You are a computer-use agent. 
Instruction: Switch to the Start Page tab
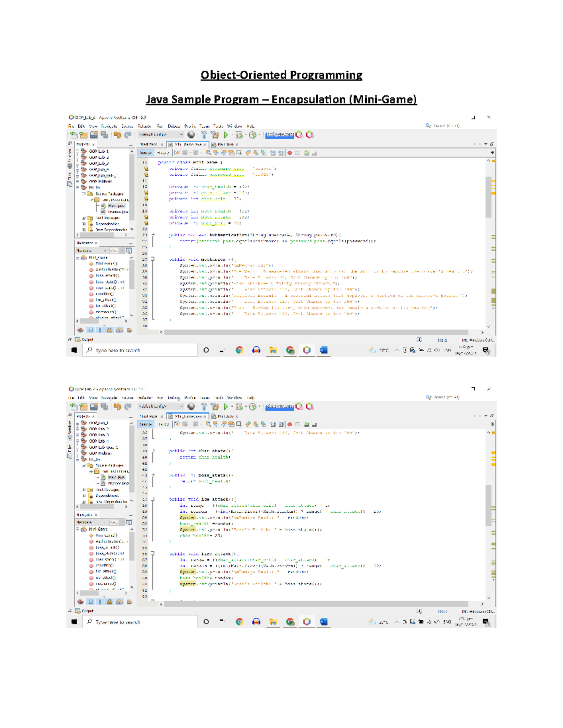click(149, 145)
